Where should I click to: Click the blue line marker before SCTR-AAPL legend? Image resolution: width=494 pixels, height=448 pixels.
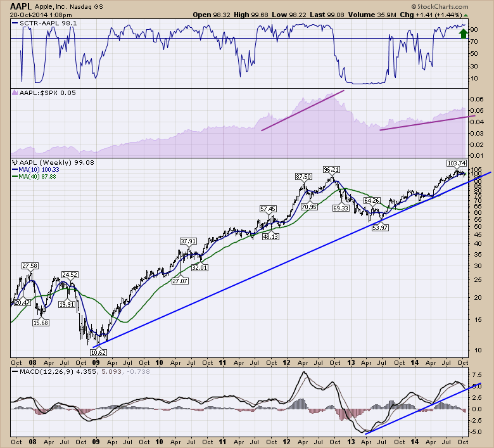coord(15,23)
